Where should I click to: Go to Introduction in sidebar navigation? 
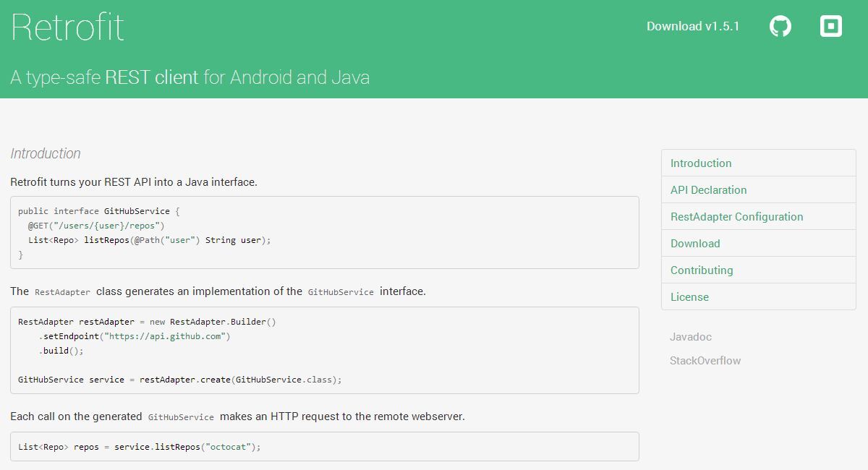(759, 163)
